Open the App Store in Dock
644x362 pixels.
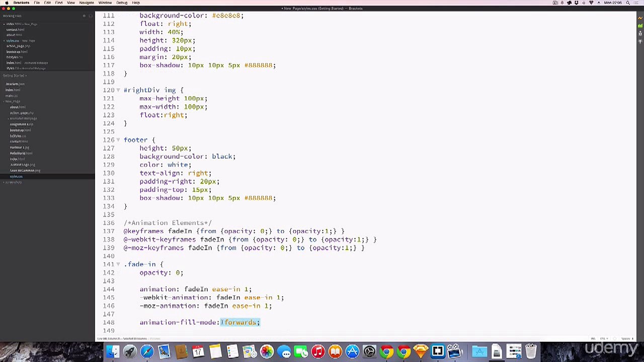(x=352, y=351)
